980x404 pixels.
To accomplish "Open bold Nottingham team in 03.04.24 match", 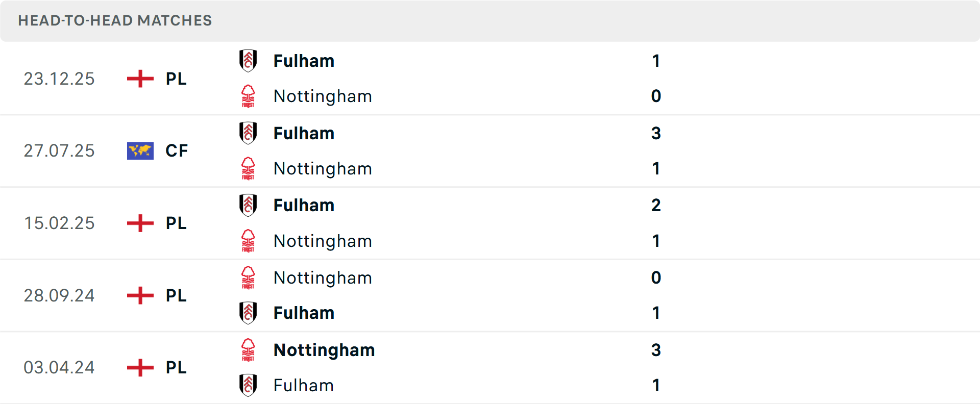I will click(324, 350).
